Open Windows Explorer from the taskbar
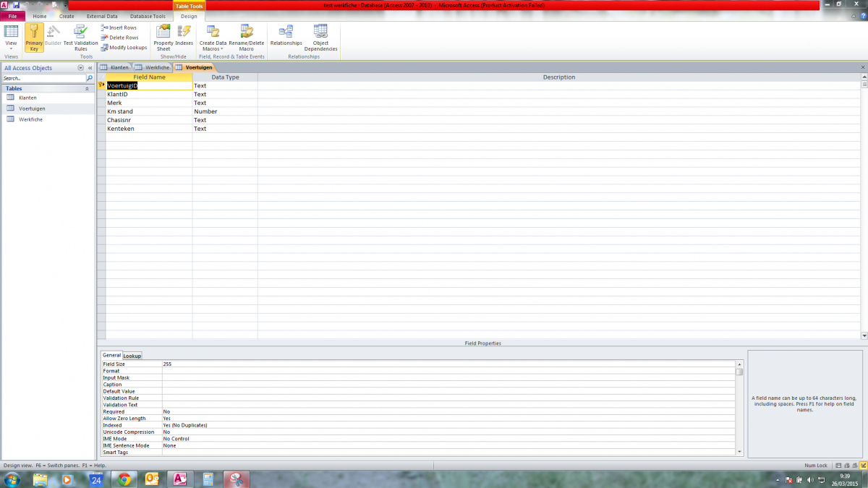This screenshot has width=868, height=488. pyautogui.click(x=41, y=479)
